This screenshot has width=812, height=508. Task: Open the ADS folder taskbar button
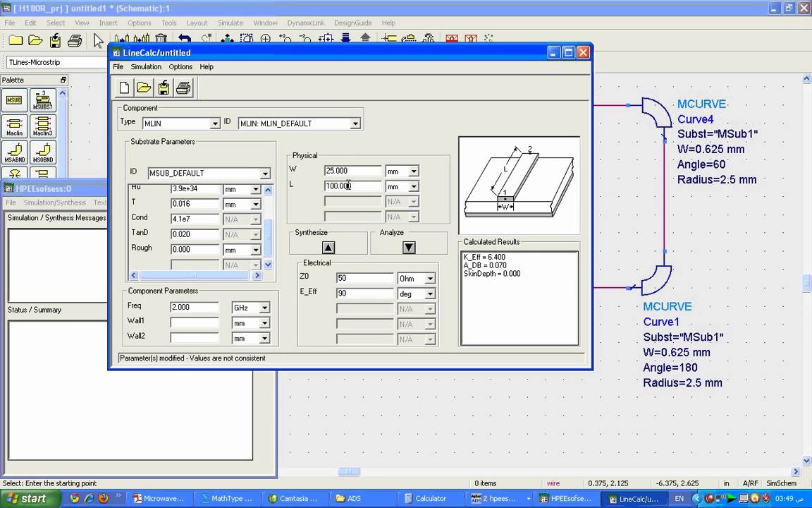point(361,499)
